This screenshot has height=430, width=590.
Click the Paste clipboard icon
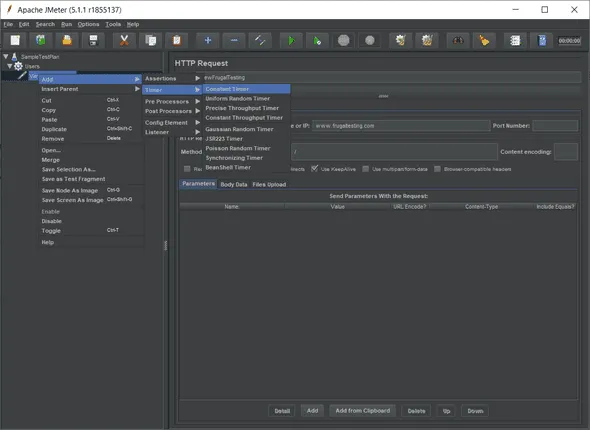click(x=177, y=40)
